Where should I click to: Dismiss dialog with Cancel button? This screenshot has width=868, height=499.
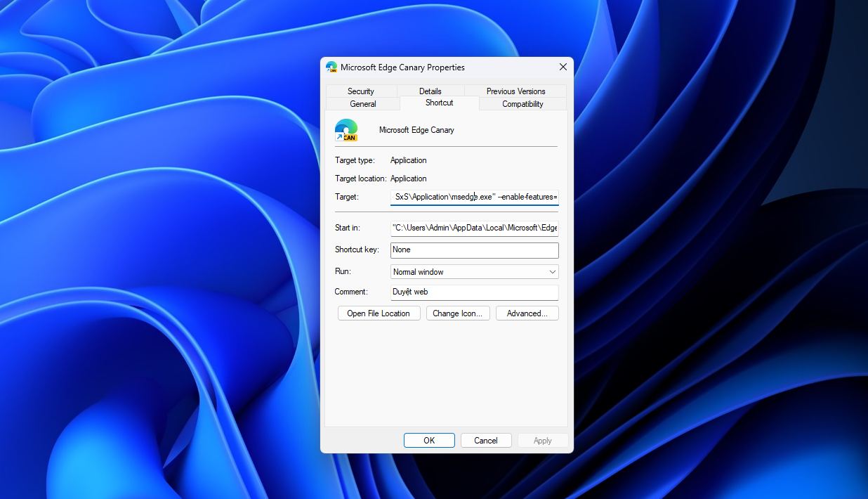click(486, 441)
